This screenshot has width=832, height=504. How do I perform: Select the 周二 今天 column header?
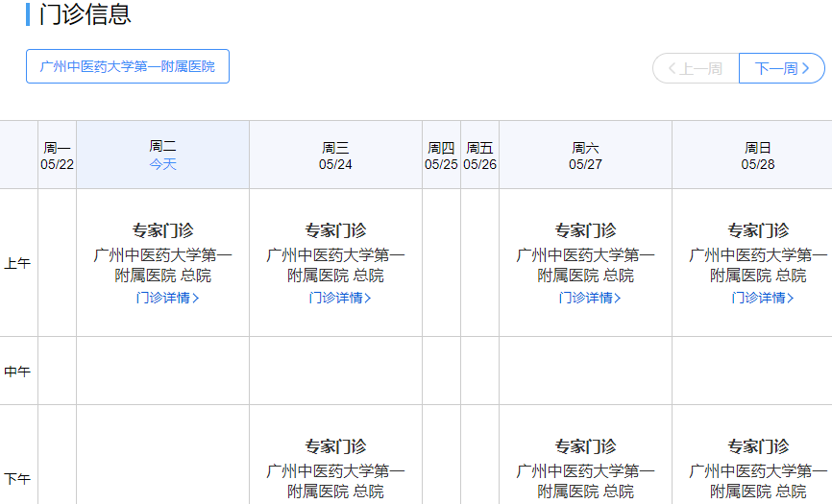(162, 155)
